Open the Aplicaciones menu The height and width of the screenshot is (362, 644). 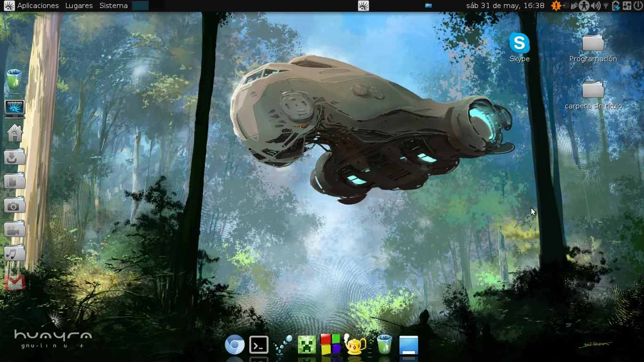pyautogui.click(x=38, y=6)
